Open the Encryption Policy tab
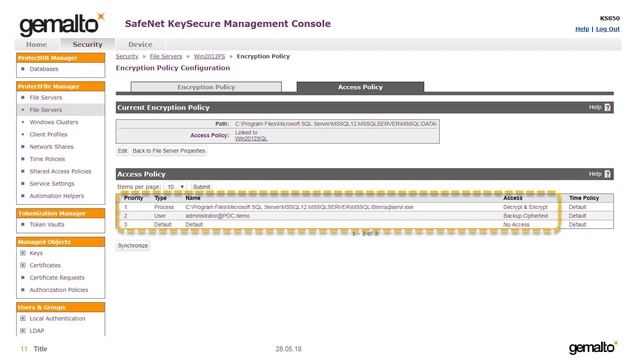Screen dimensions: 640x360 (x=206, y=87)
